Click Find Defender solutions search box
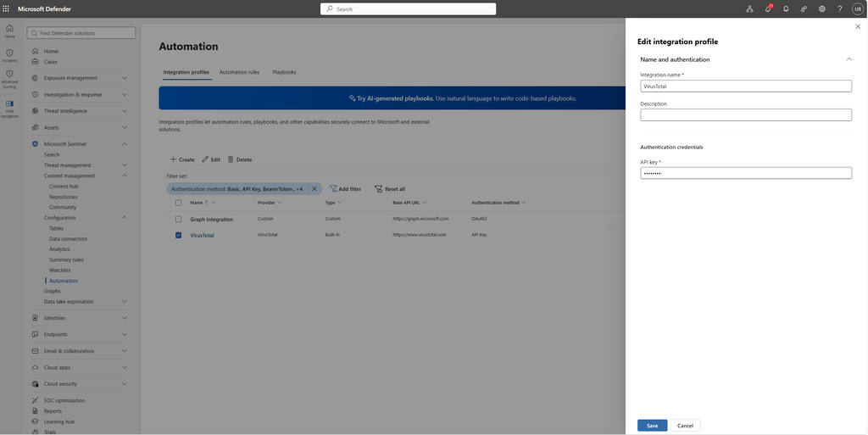The image size is (868, 435). [81, 33]
